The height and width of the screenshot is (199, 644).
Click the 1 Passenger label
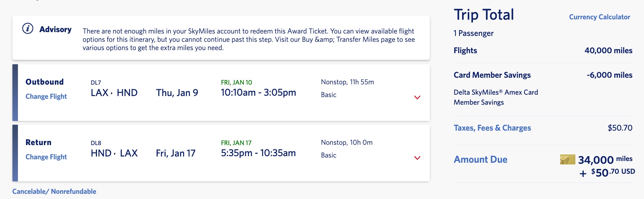[473, 34]
